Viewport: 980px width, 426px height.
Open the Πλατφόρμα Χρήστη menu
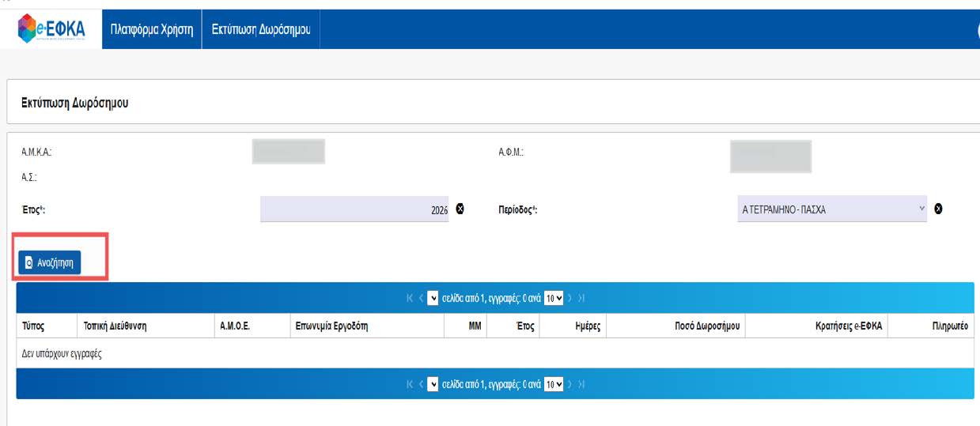click(152, 29)
